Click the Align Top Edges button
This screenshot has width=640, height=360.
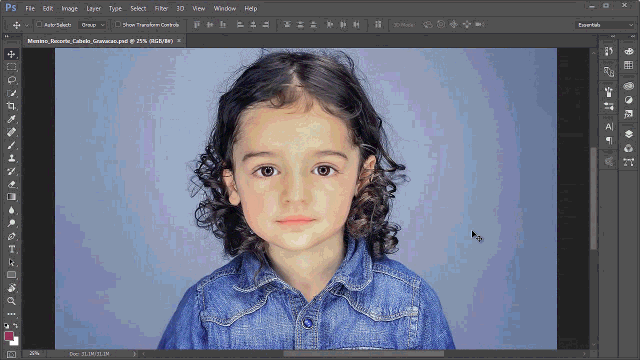[x=197, y=25]
